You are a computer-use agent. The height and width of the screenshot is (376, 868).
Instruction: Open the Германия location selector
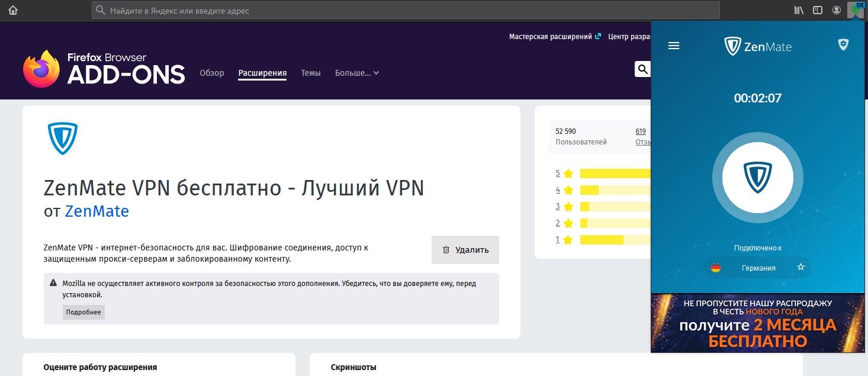coord(758,268)
